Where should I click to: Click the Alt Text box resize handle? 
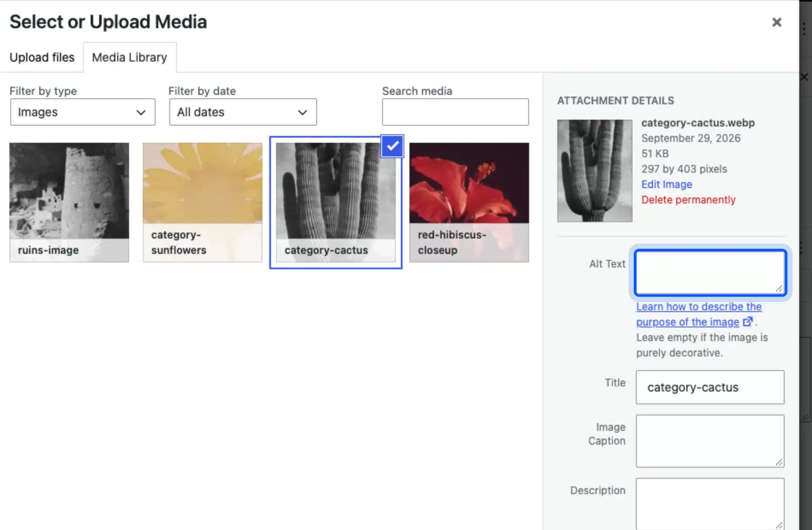[779, 289]
